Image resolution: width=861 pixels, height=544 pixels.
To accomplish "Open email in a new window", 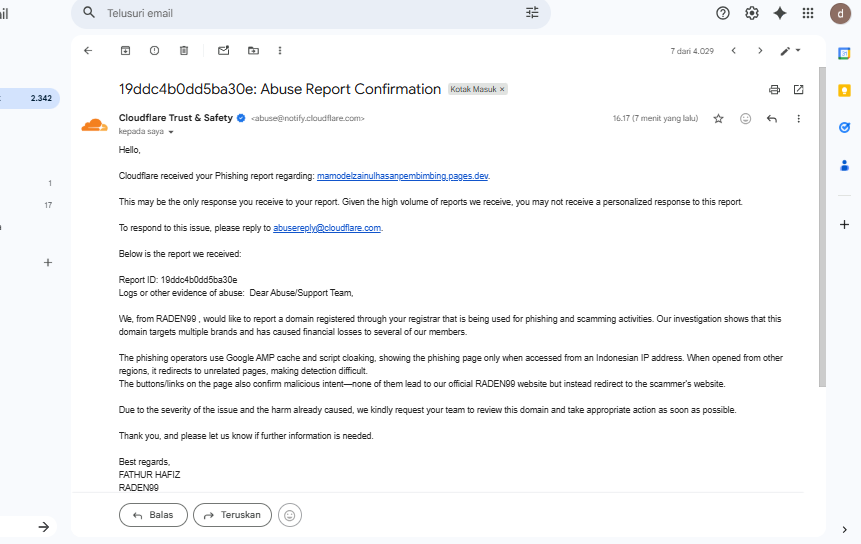I will 798,89.
